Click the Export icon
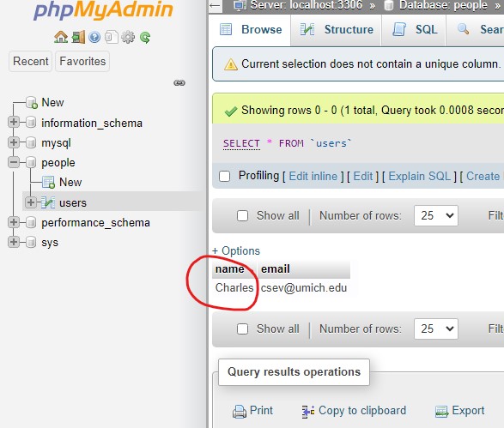 pyautogui.click(x=442, y=412)
